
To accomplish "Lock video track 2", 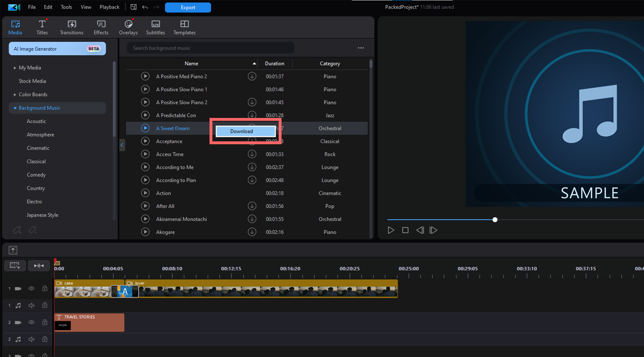I will 45,322.
